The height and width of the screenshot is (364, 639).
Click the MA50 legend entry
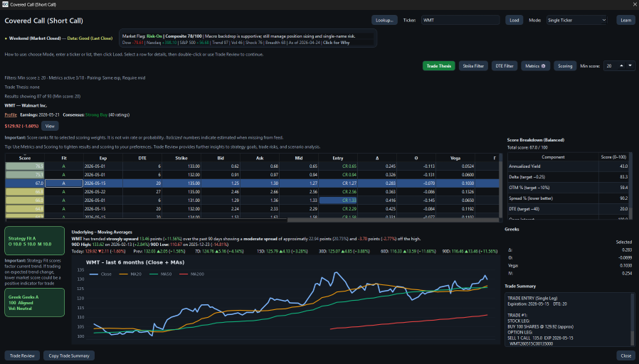pos(161,274)
